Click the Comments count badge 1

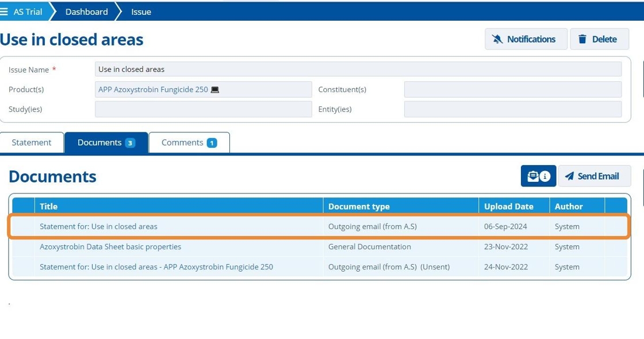(x=212, y=143)
